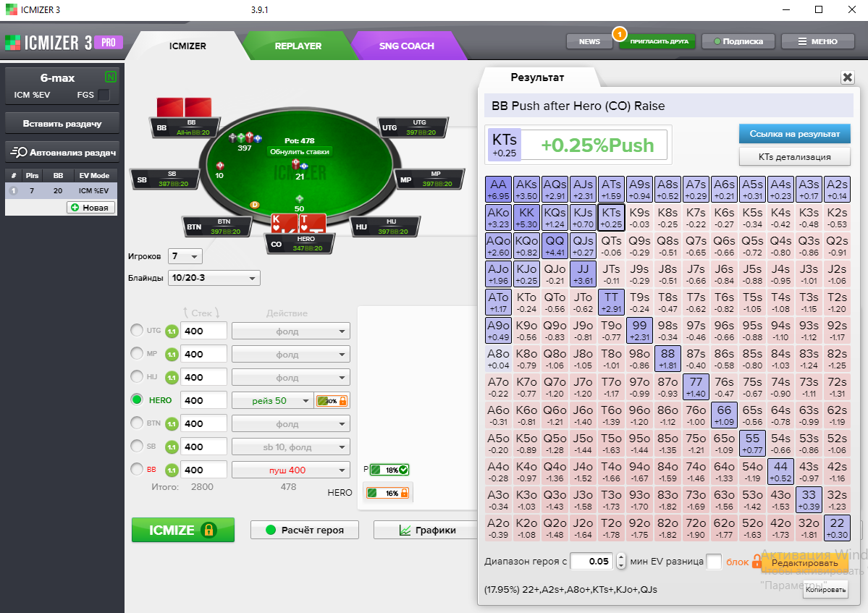Open the BB пуш 400 dropdown

click(290, 470)
